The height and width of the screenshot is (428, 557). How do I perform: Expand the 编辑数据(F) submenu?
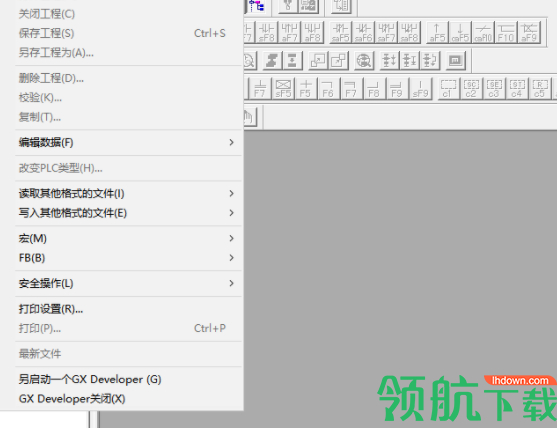point(128,142)
